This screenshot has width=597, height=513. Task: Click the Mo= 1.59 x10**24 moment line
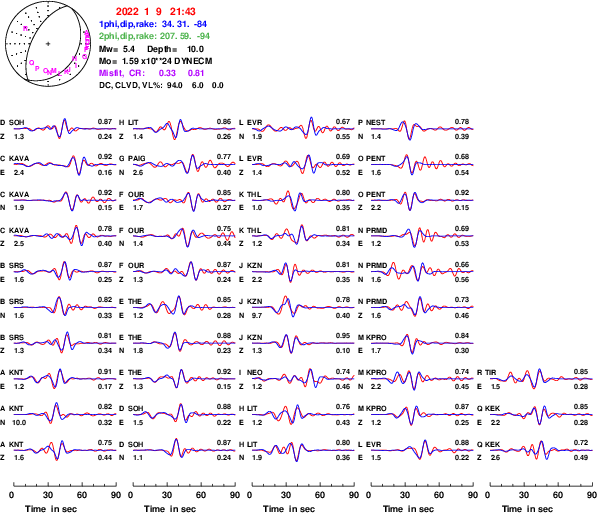click(155, 61)
